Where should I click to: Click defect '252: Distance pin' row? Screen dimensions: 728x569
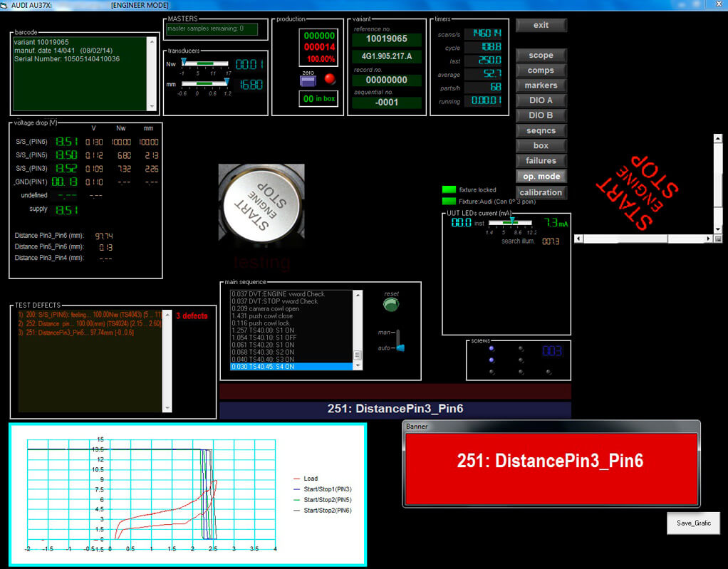(90, 323)
